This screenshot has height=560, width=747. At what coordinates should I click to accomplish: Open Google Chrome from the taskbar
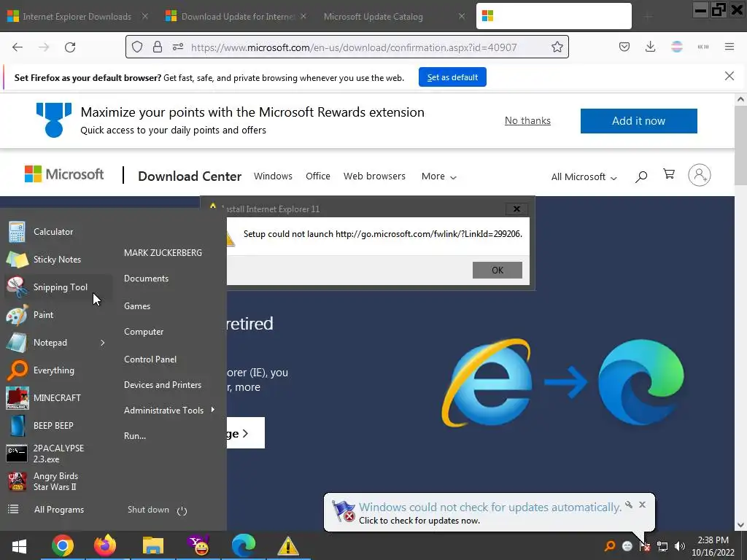pos(63,545)
